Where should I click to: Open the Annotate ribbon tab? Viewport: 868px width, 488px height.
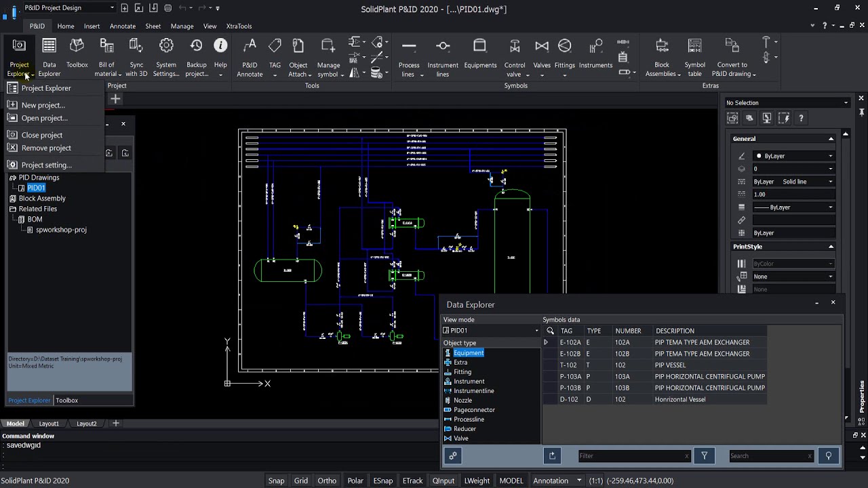coord(123,26)
